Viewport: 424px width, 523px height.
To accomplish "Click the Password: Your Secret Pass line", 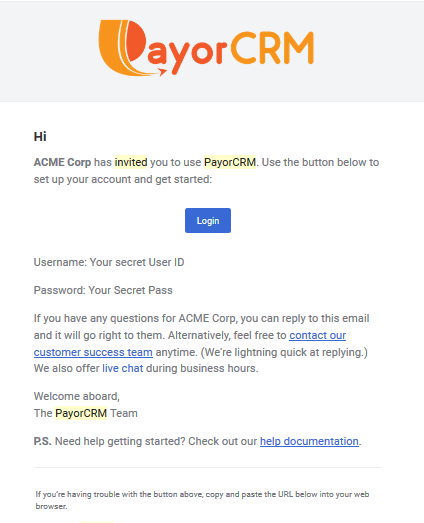I will [x=103, y=291].
